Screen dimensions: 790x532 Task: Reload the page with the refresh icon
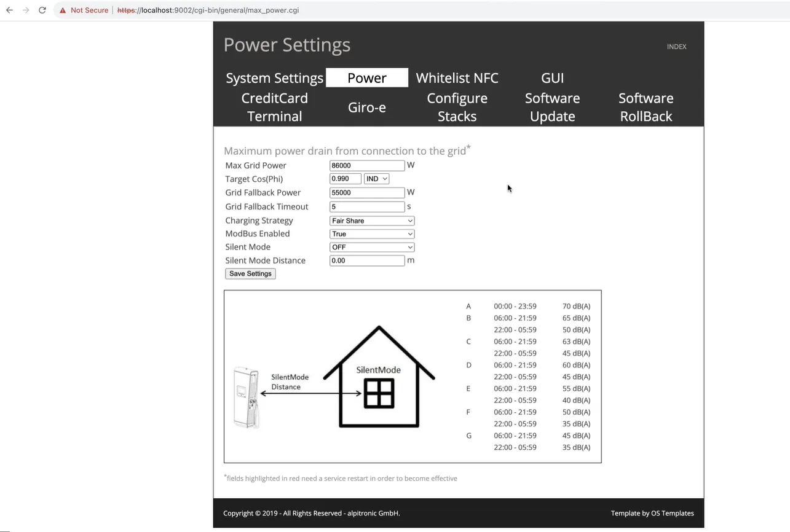(x=42, y=10)
